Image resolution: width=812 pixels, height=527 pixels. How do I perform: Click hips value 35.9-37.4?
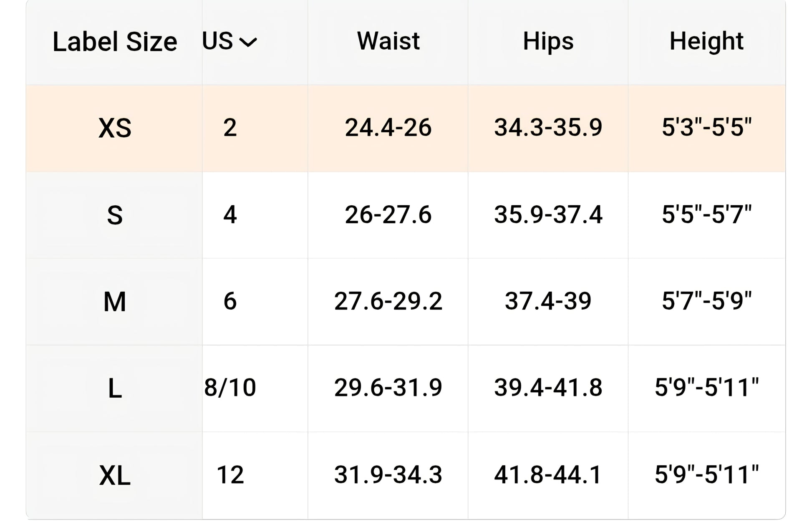(x=548, y=214)
